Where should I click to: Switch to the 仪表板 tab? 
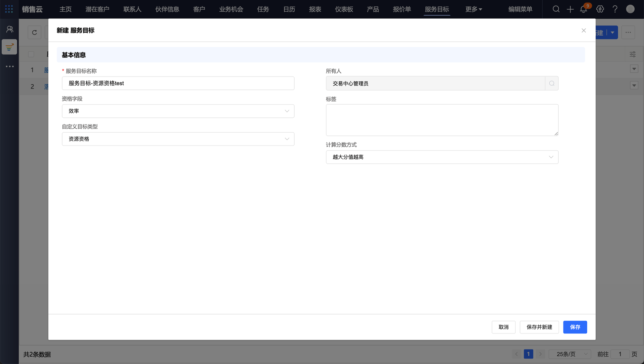(x=344, y=9)
